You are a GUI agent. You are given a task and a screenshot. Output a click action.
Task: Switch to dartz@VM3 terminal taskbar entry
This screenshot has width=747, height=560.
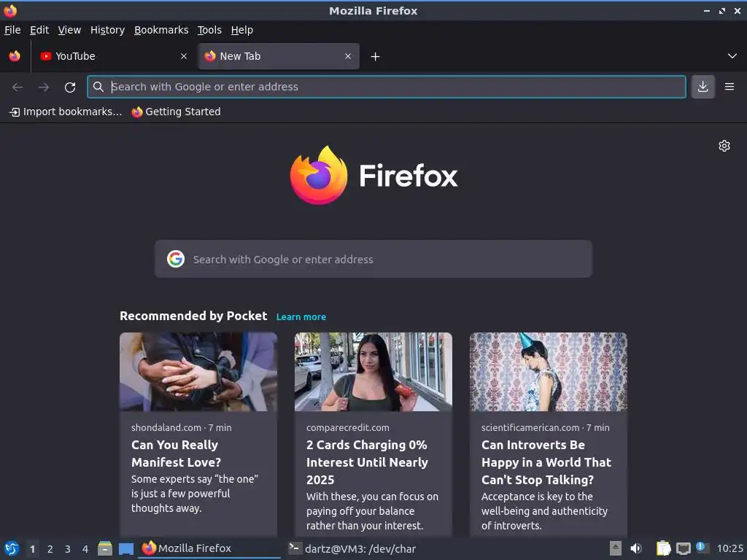[x=352, y=548]
